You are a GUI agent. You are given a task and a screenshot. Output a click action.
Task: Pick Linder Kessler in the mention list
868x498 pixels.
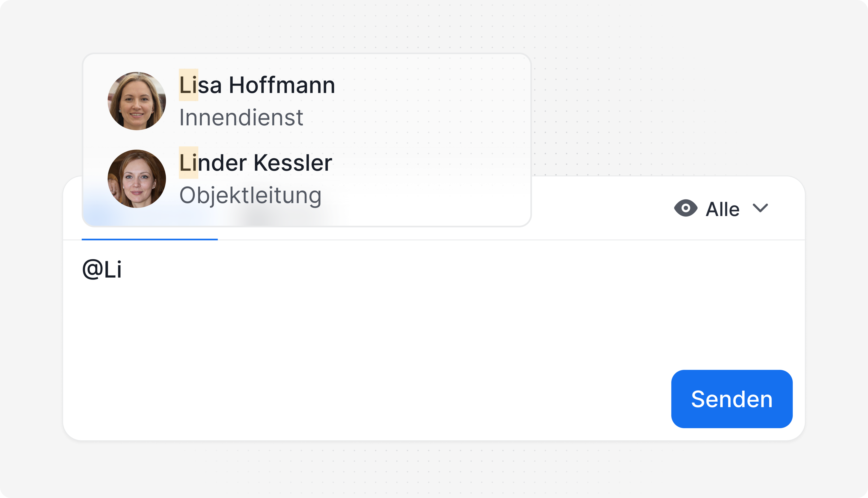point(255,163)
